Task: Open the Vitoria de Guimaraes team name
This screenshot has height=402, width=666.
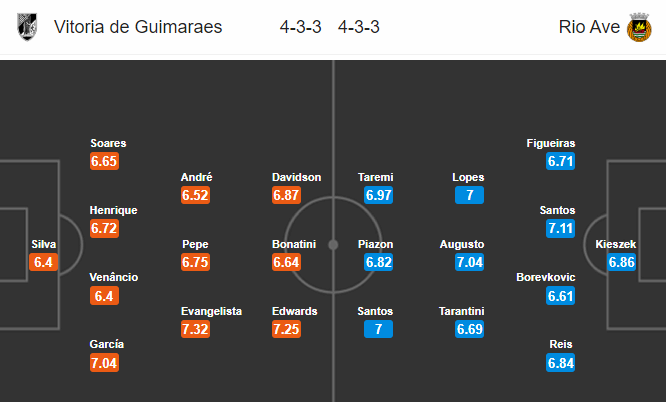Action: tap(138, 27)
